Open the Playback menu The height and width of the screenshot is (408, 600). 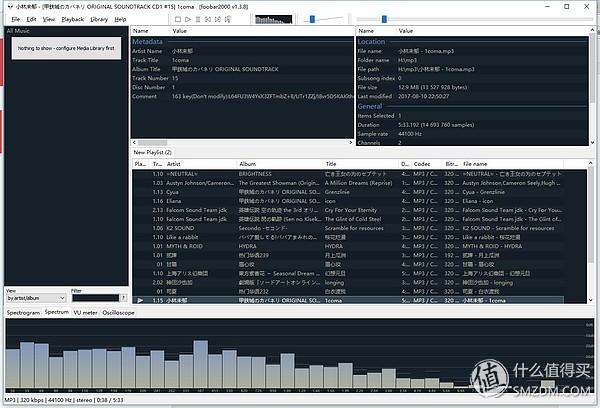tap(73, 19)
